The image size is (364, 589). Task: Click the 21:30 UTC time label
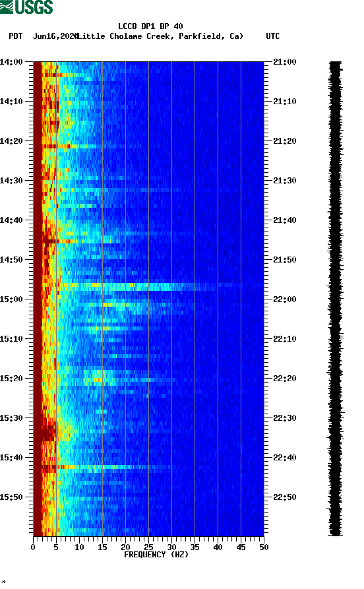click(285, 180)
